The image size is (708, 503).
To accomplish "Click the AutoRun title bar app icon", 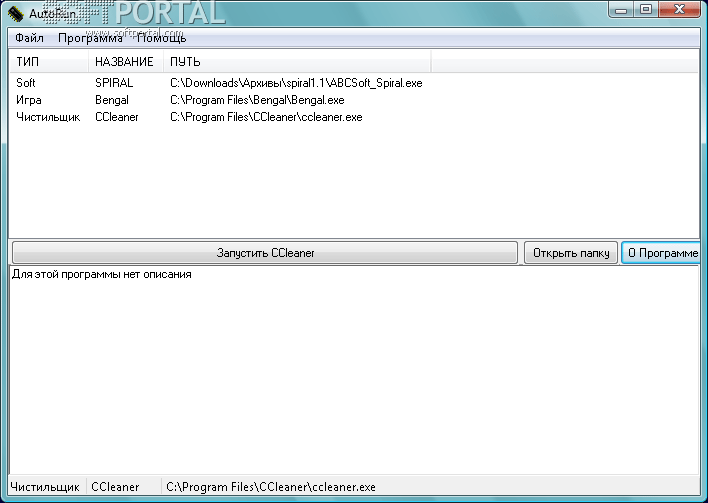I will click(15, 13).
